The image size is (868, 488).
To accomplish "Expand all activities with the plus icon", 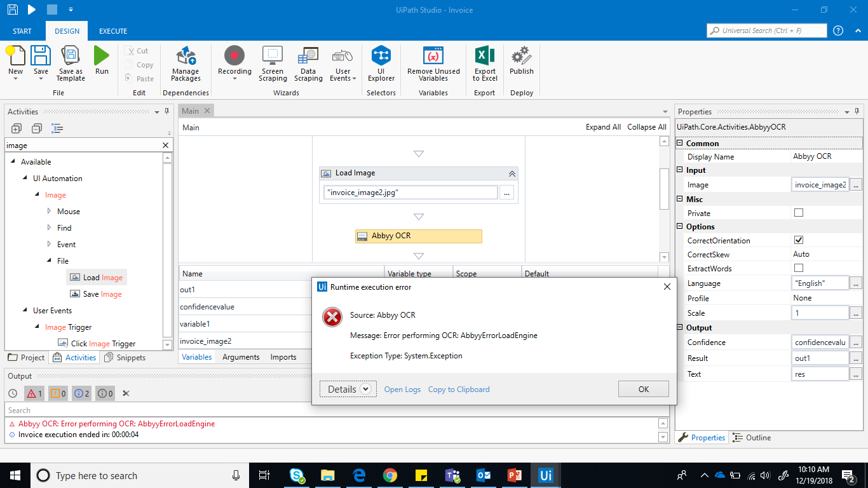I will tap(17, 128).
